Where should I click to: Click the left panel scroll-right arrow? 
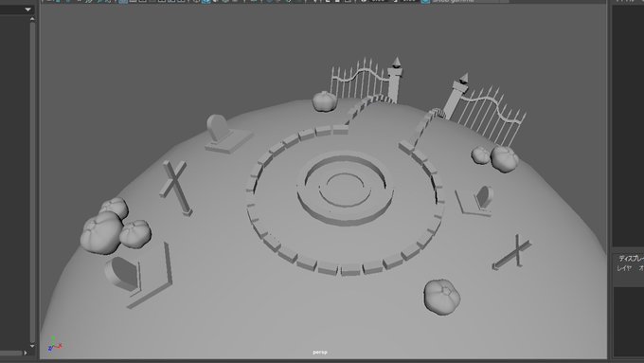[x=26, y=353]
